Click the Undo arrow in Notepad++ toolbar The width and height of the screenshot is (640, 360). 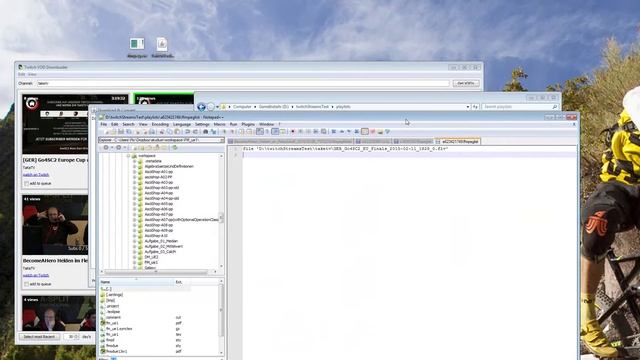click(187, 131)
